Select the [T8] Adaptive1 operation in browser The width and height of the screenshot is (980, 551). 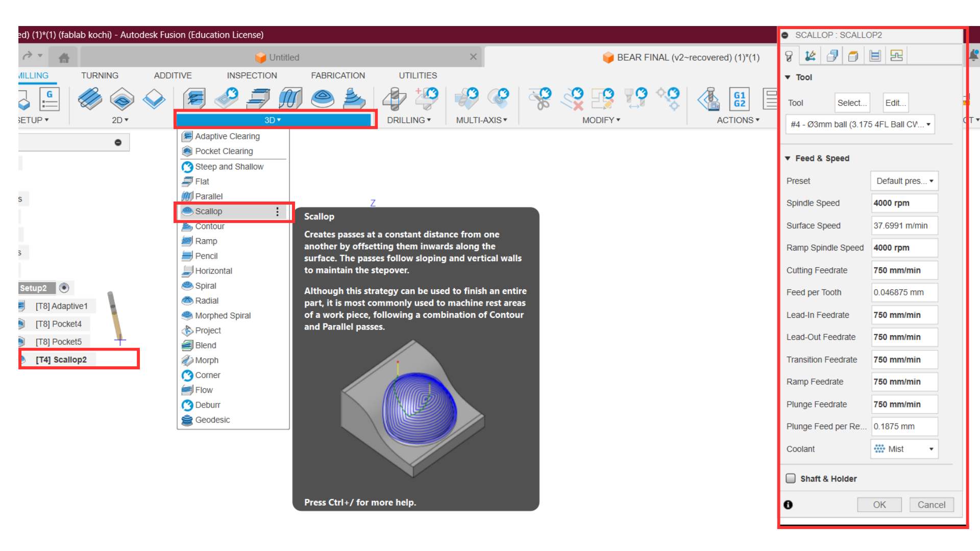pyautogui.click(x=61, y=306)
